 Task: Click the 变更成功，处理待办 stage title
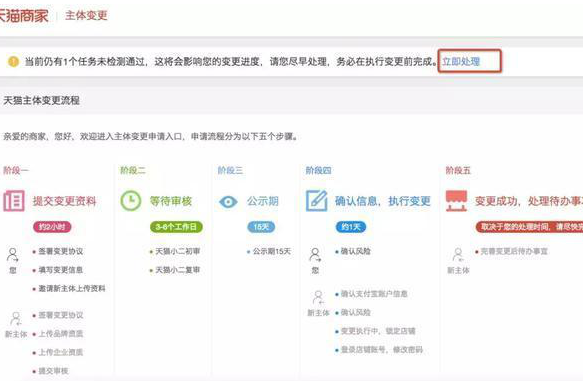(x=529, y=201)
